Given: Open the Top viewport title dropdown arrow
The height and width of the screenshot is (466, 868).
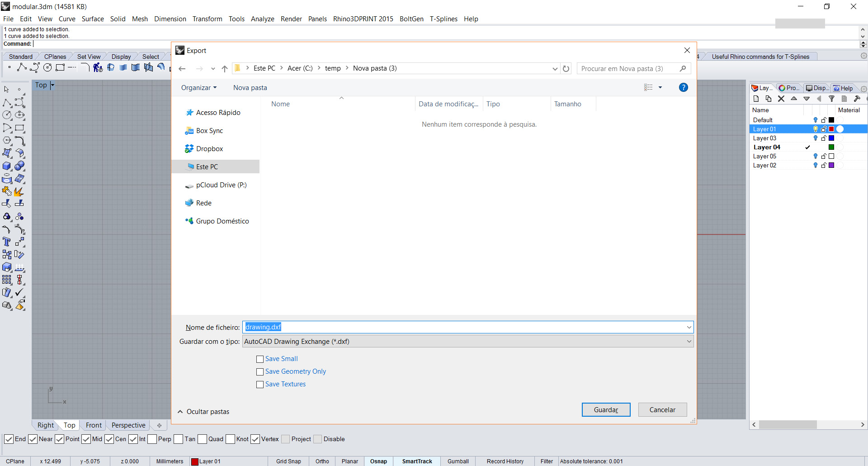Looking at the screenshot, I should click(x=52, y=85).
